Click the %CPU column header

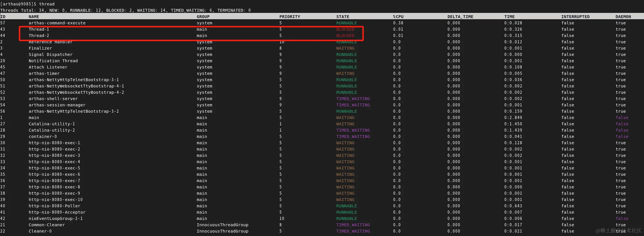click(x=398, y=17)
